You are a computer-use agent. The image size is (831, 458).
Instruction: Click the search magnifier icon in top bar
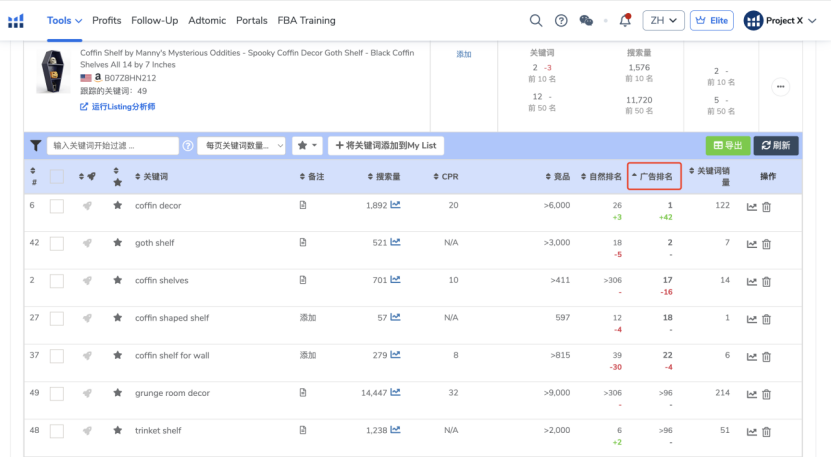(536, 20)
